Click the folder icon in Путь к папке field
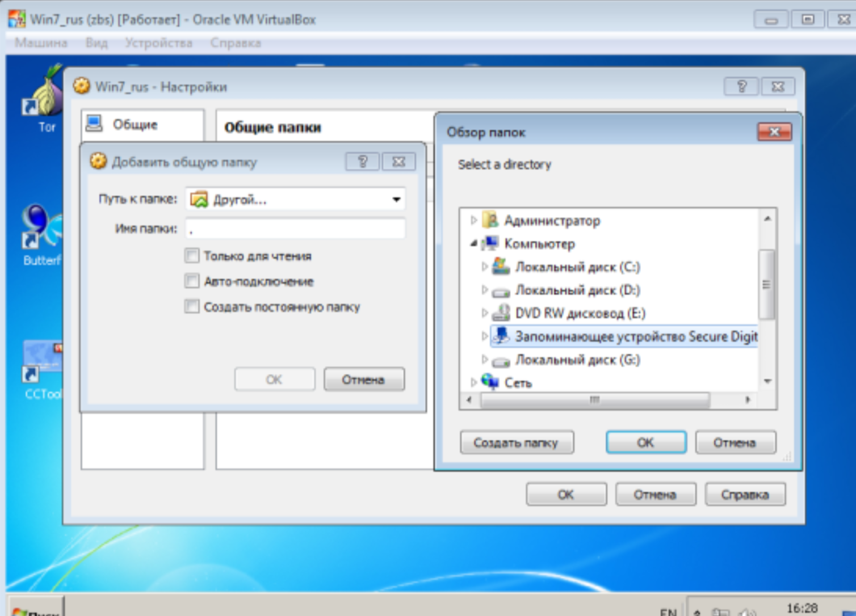Image resolution: width=856 pixels, height=616 pixels. pos(199,199)
